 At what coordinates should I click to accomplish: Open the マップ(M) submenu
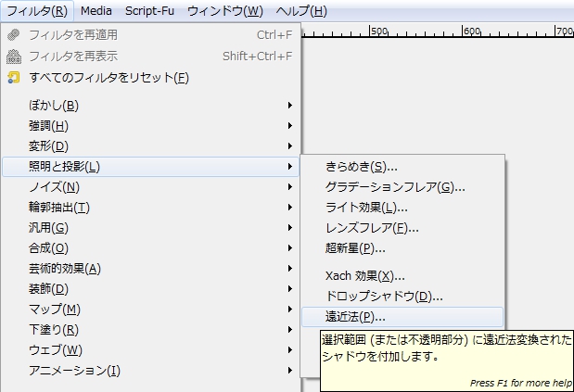click(x=150, y=310)
